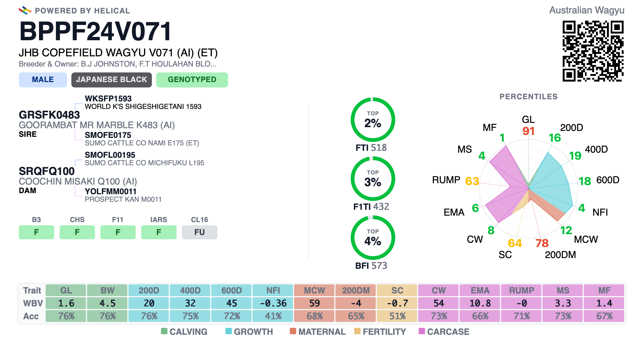
Task: Open sire link GRSFK0483
Action: 49,115
